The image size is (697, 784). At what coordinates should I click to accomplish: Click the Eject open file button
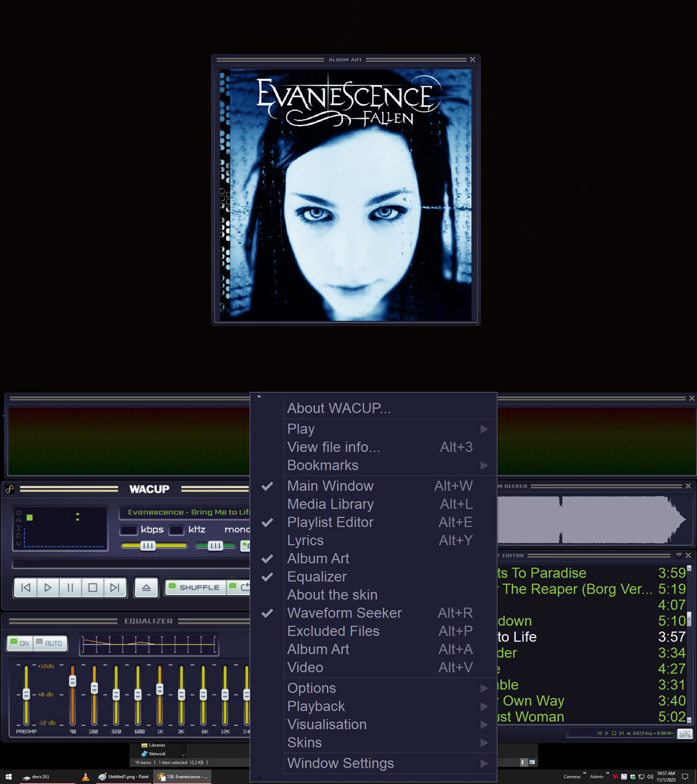pyautogui.click(x=146, y=588)
